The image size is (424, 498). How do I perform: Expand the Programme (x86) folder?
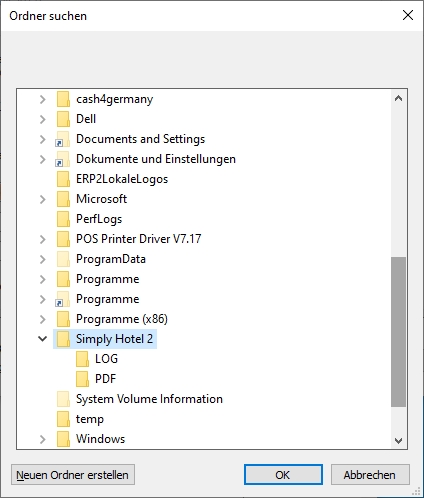42,319
